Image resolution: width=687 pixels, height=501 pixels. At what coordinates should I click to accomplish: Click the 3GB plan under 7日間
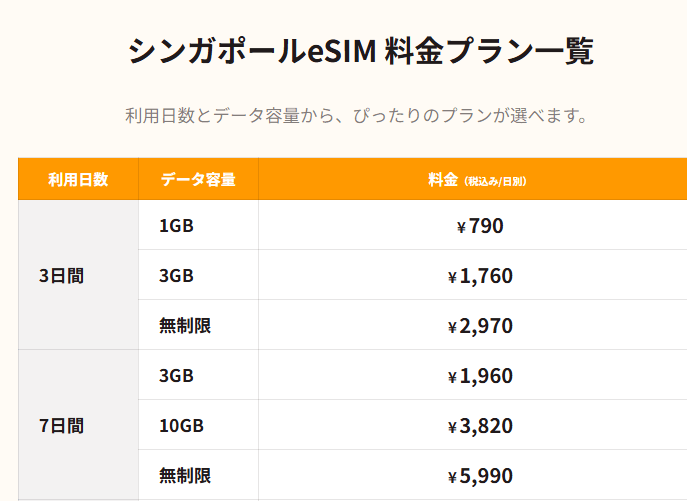tap(176, 376)
